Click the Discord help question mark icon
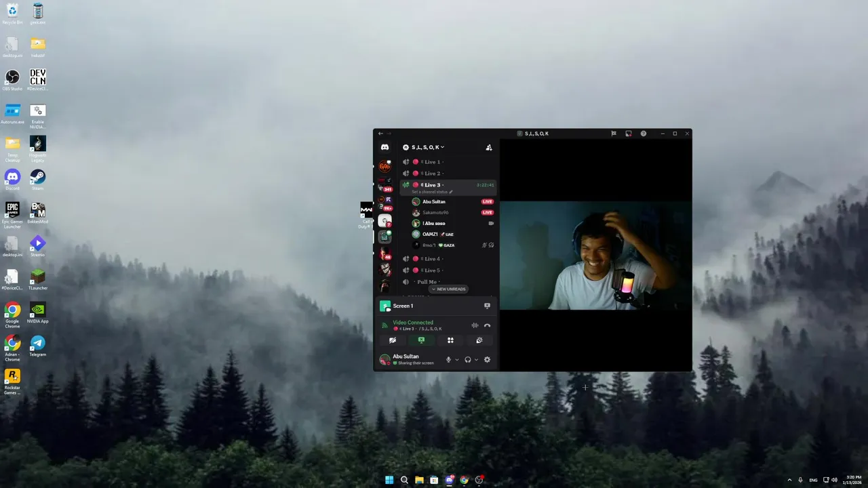The image size is (868, 488). click(x=644, y=134)
